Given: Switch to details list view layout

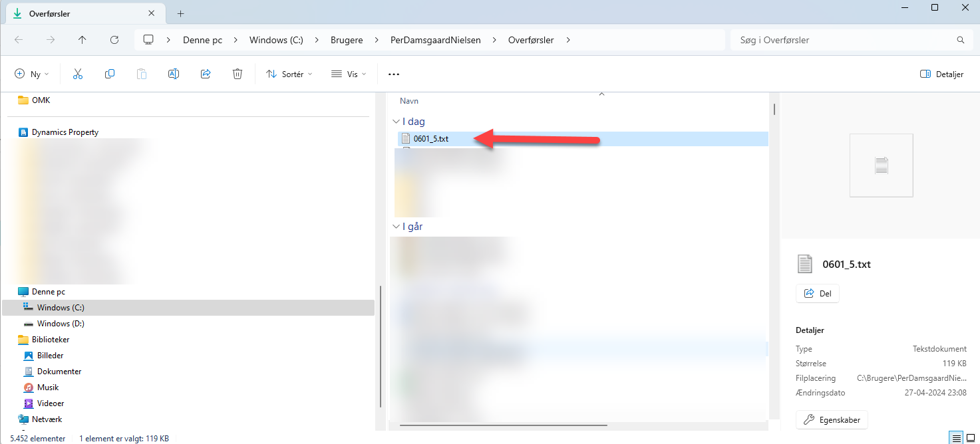Looking at the screenshot, I should tap(957, 438).
